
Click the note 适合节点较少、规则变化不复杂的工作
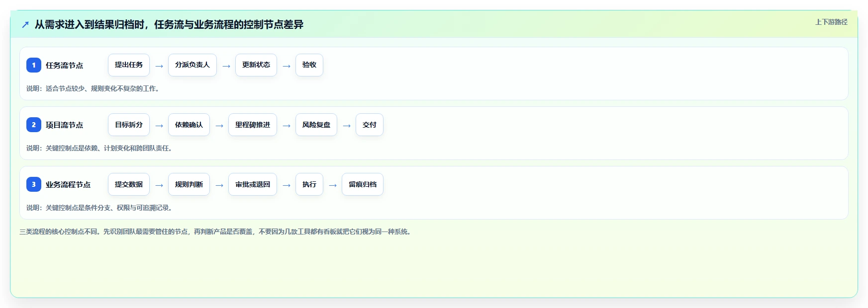(93, 88)
